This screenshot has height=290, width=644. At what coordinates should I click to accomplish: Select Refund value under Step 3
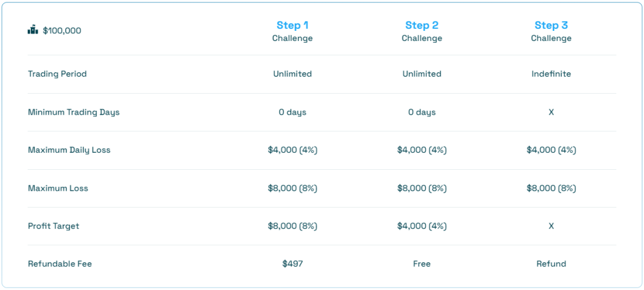click(551, 264)
